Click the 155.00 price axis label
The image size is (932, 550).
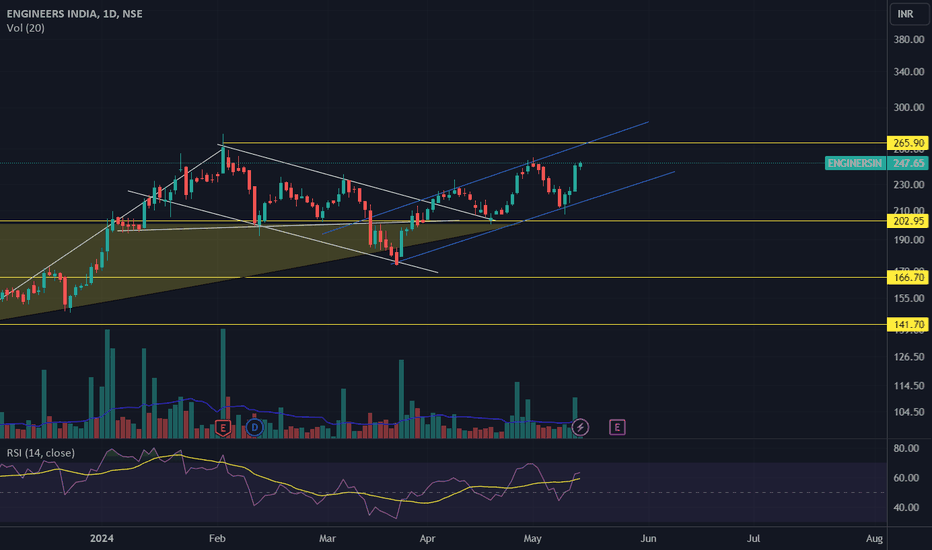tap(909, 298)
